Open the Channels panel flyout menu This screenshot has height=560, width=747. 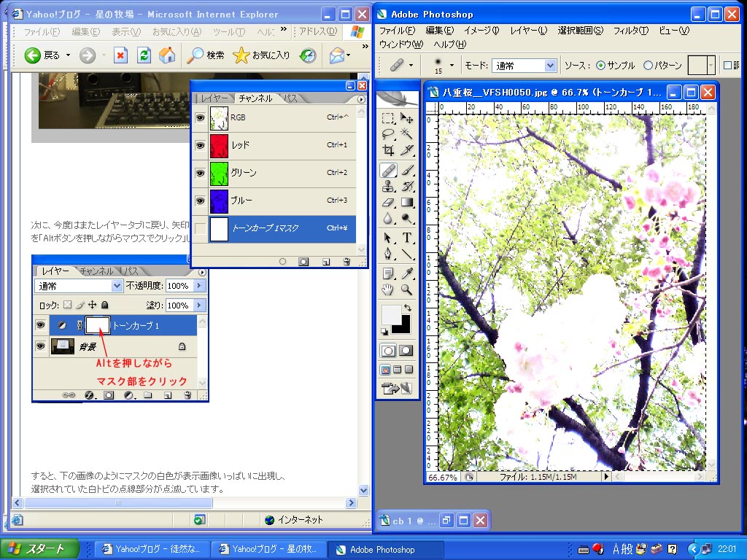(x=361, y=99)
